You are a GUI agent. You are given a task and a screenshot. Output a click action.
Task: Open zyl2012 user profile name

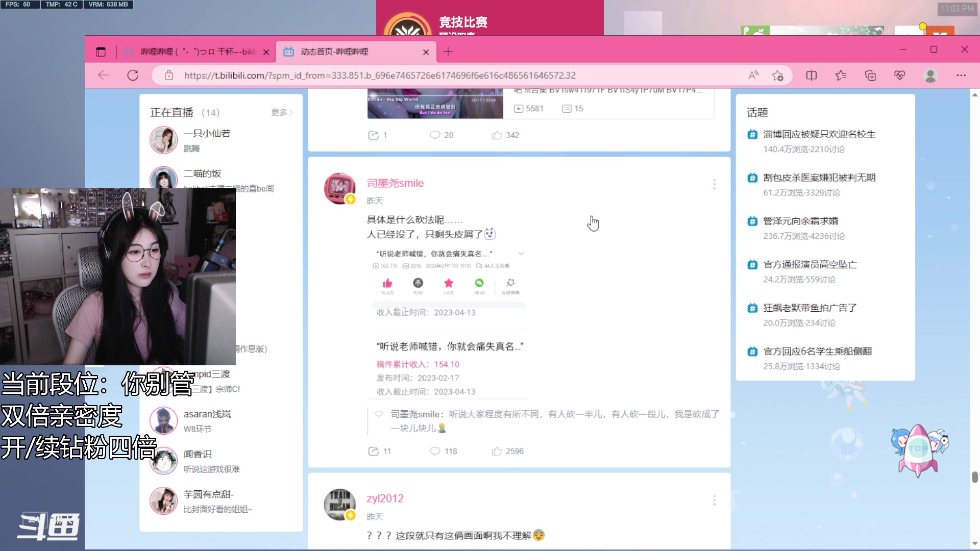[385, 498]
